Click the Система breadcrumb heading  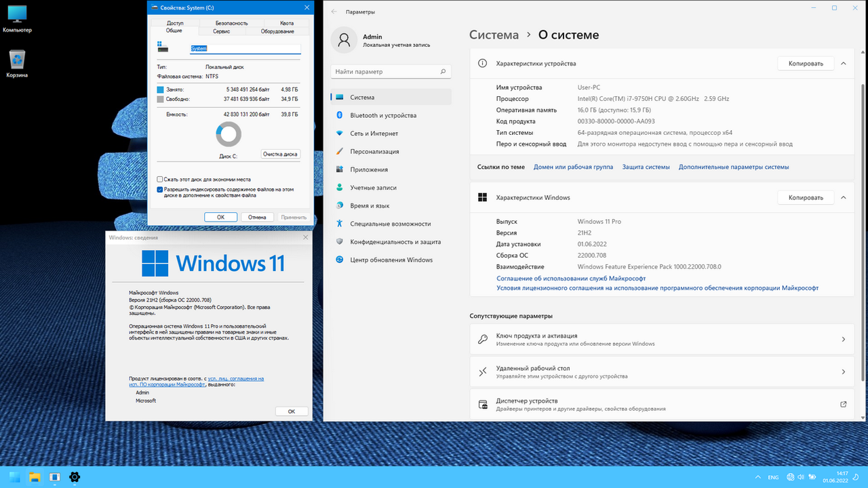[494, 35]
